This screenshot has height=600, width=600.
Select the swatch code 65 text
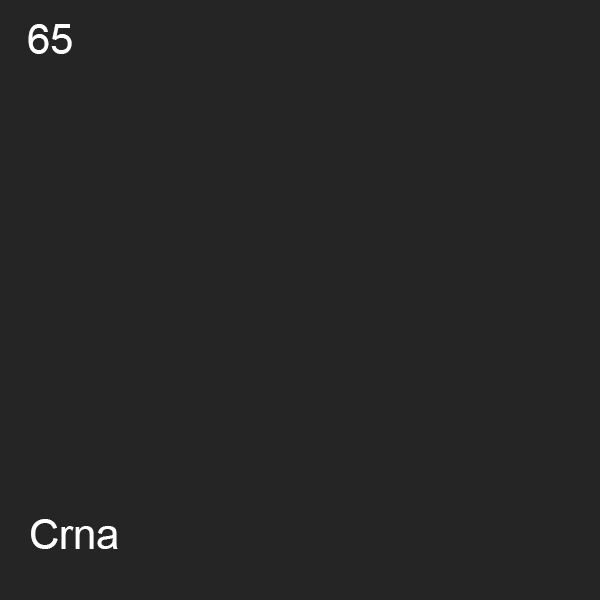[x=50, y=39]
